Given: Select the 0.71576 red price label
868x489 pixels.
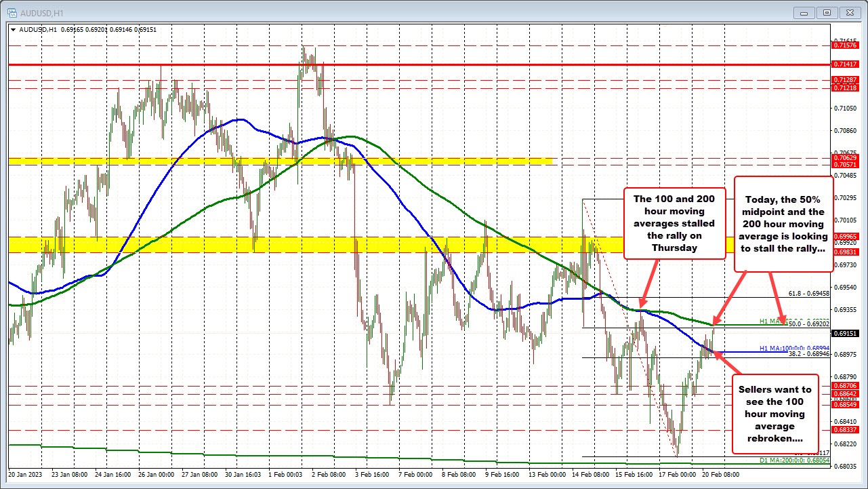Looking at the screenshot, I should click(845, 46).
